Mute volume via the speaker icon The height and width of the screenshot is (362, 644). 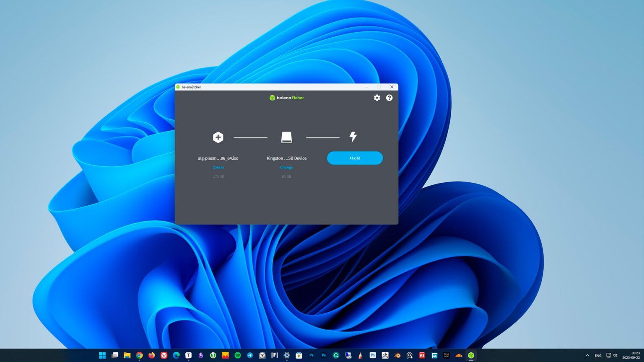615,355
